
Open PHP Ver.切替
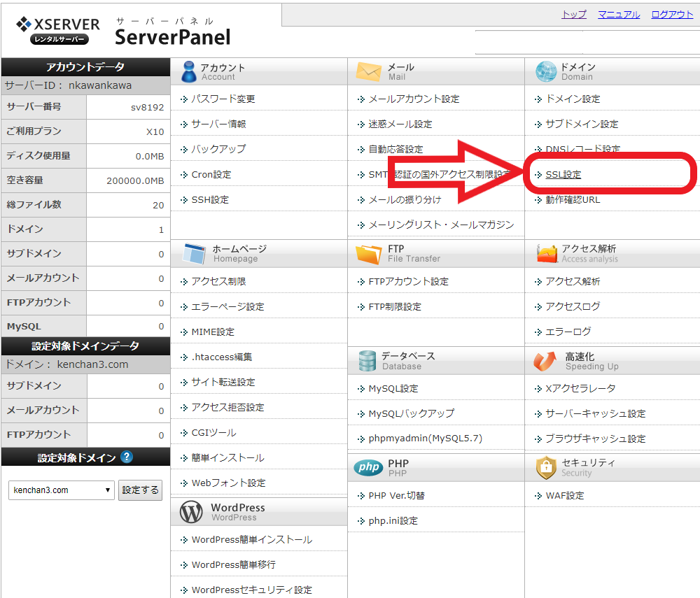coord(396,496)
